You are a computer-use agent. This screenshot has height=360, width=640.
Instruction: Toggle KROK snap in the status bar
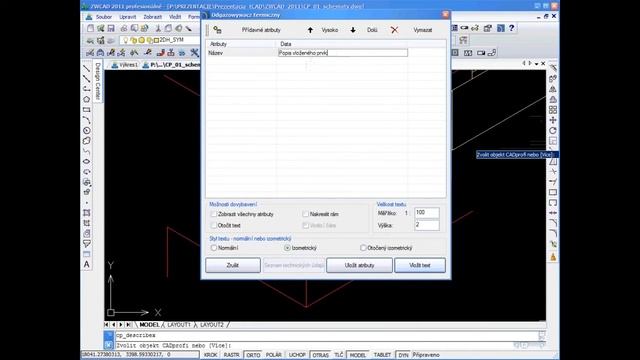[x=211, y=355]
